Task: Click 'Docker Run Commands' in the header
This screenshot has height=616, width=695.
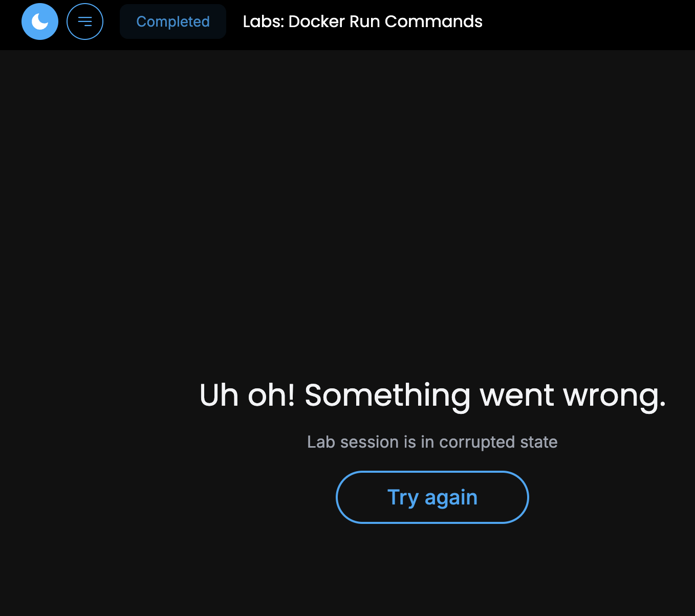Action: pos(385,21)
